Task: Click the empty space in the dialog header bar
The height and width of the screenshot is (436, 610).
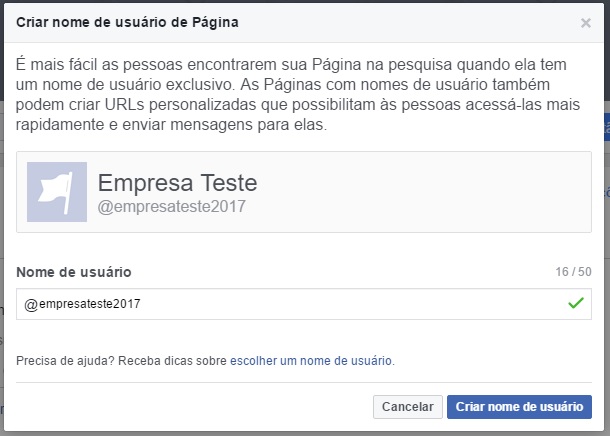Action: tap(400, 21)
